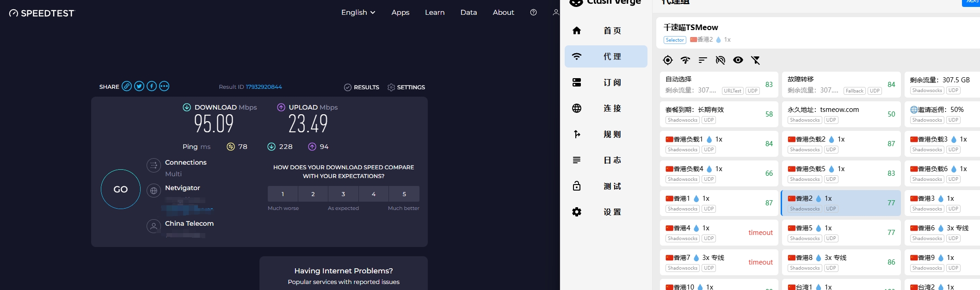Toggle the eye display icon in proxy toolbar

[x=738, y=60]
